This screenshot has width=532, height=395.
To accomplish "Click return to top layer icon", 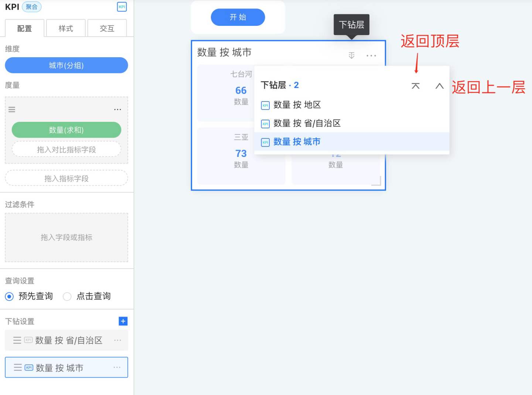I will tap(415, 86).
